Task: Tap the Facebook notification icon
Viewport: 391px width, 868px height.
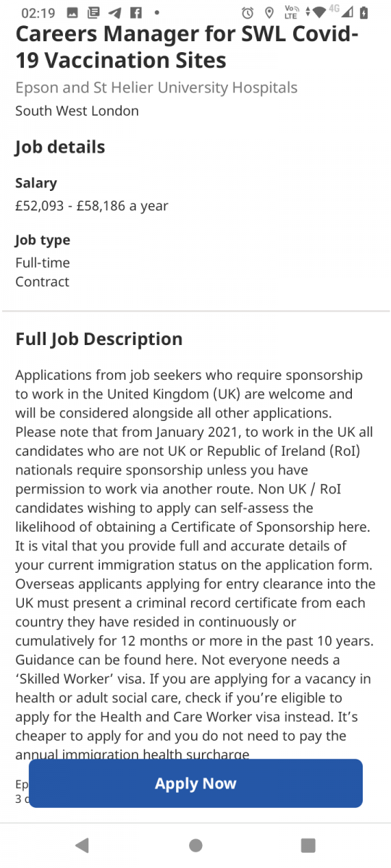Action: click(x=136, y=13)
